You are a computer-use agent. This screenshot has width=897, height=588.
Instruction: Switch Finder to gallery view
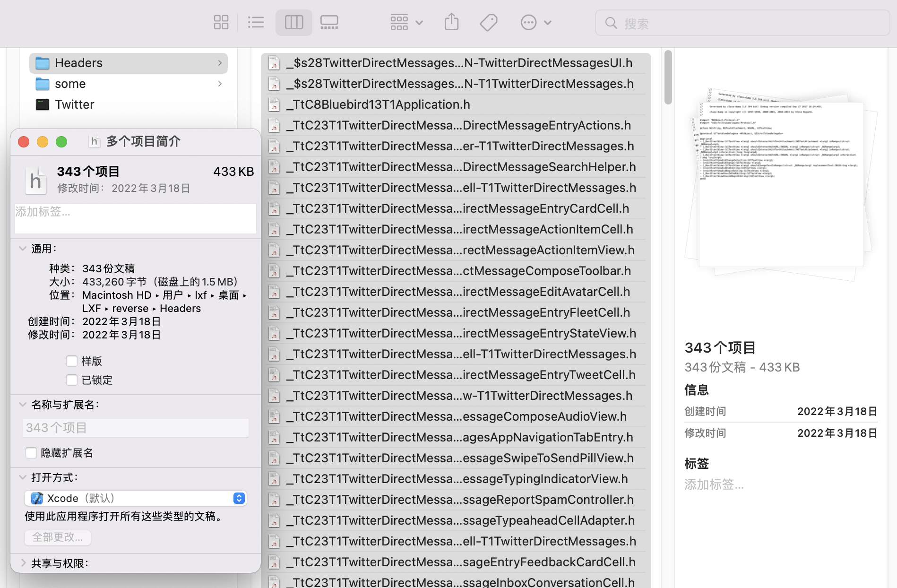pos(329,22)
